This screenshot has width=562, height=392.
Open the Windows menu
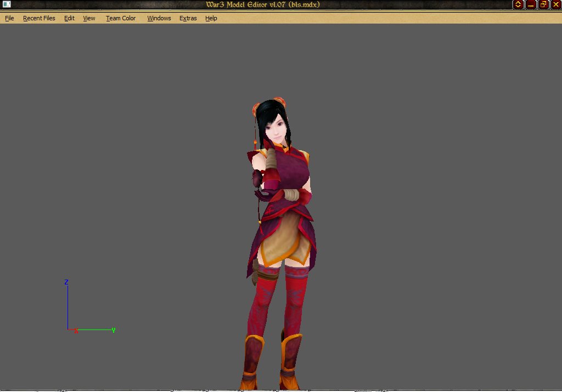point(159,18)
